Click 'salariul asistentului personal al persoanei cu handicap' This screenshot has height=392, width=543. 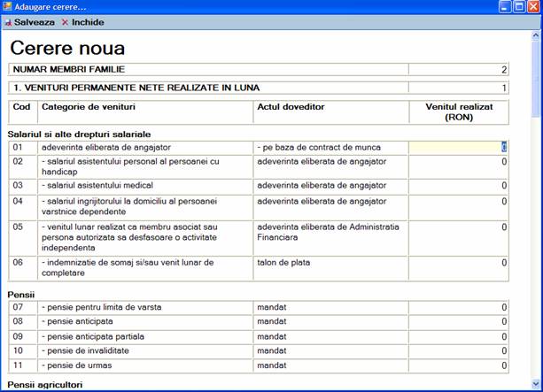[x=130, y=166]
